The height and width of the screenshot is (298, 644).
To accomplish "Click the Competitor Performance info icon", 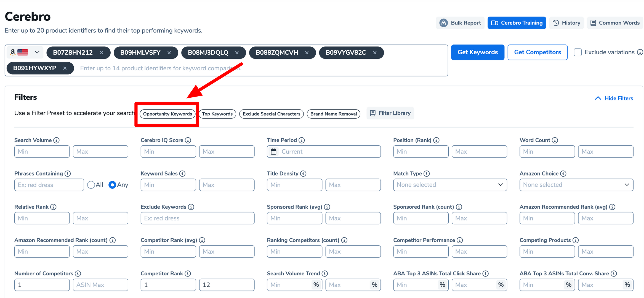I will [x=460, y=240].
